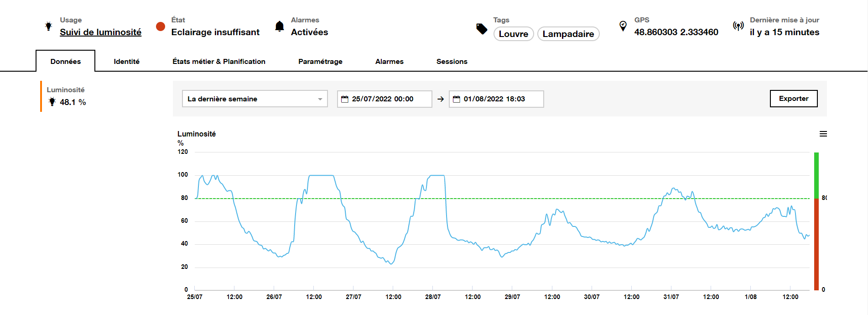Select the Sessions tab

click(452, 62)
